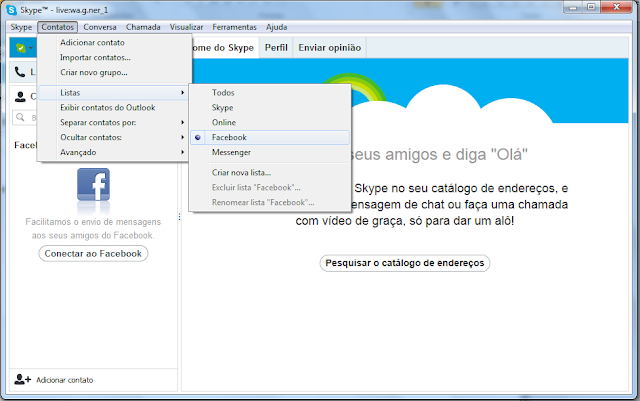Close the Contatos menu
This screenshot has width=640, height=401.
58,27
